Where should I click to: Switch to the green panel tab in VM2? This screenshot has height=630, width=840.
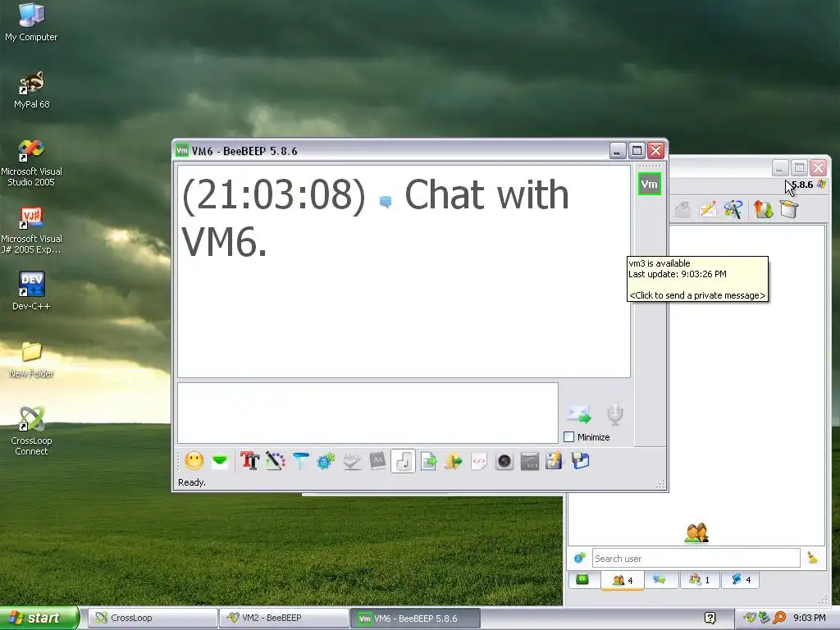[x=582, y=580]
